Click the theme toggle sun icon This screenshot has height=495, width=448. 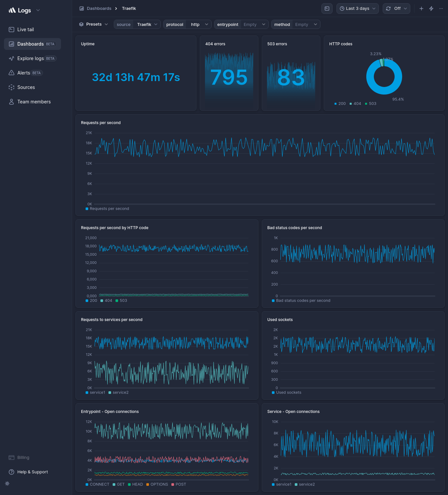(7, 484)
